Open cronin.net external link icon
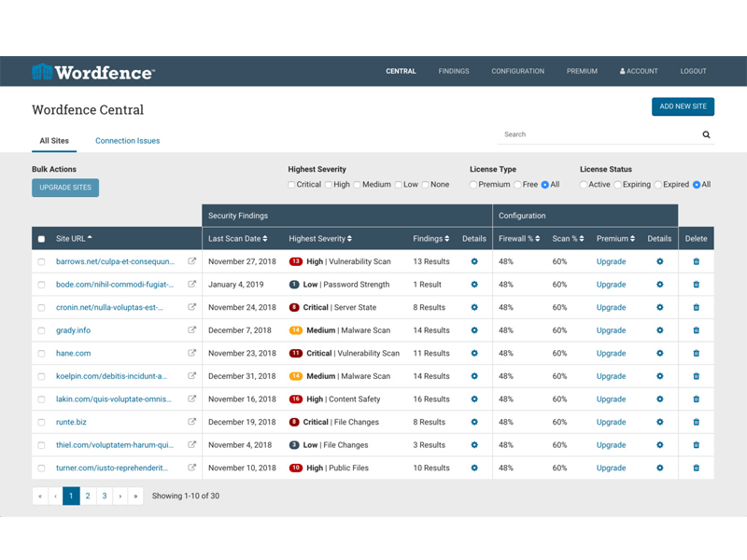The height and width of the screenshot is (560, 747). pos(191,307)
